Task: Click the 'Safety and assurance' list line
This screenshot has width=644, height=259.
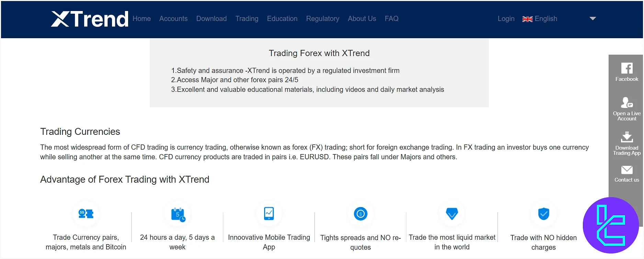Action: tap(285, 71)
